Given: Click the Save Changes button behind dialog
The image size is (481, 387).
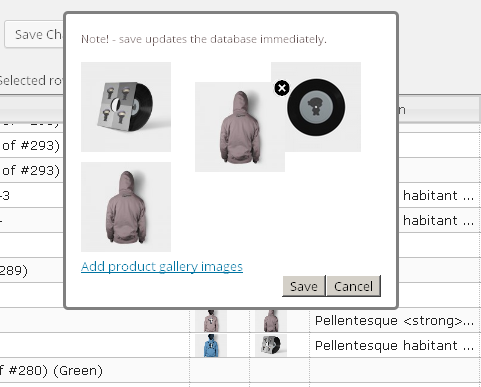Looking at the screenshot, I should 34,34.
